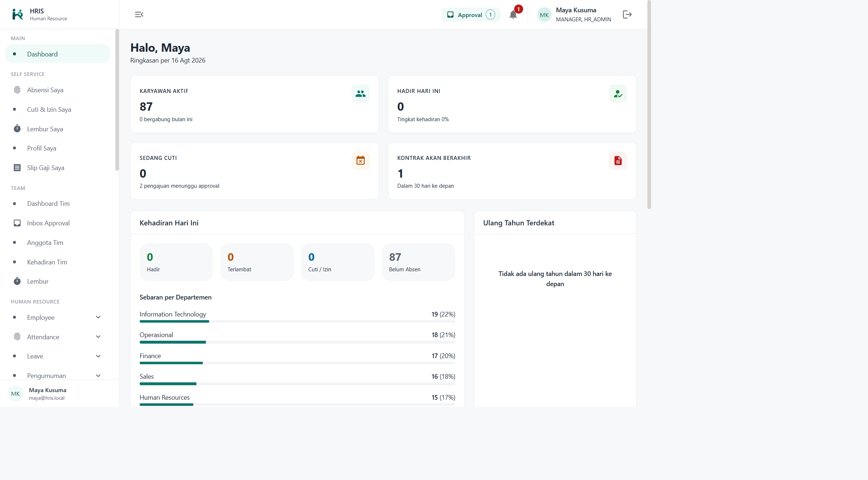Click the Employee menu label

[x=41, y=318]
